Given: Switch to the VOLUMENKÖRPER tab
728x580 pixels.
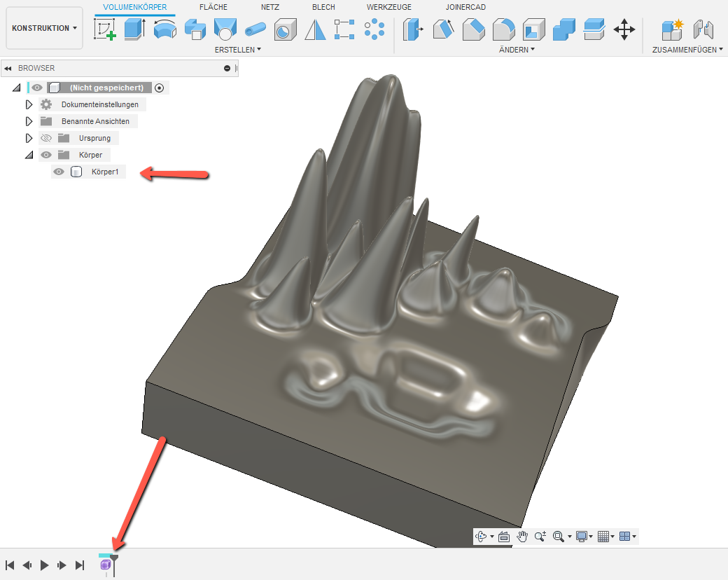Looking at the screenshot, I should (134, 7).
